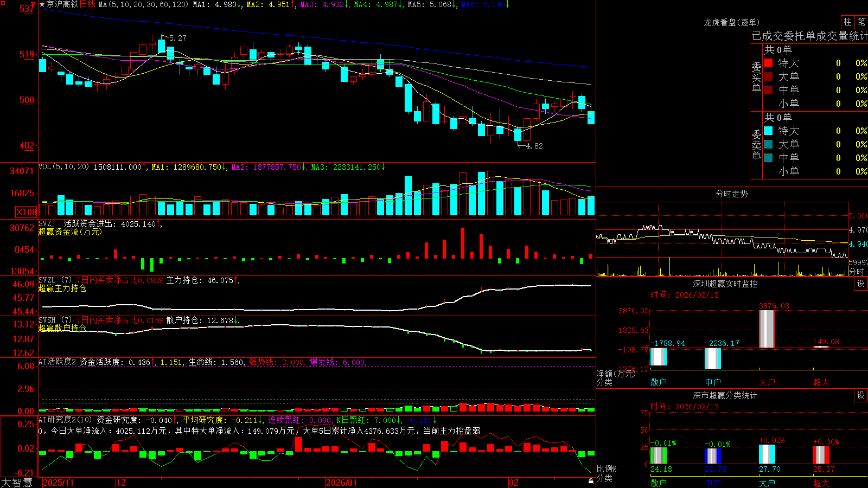Click the 大户 bar showing 3876.03
Image resolution: width=868 pixels, height=488 pixels.
(767, 329)
